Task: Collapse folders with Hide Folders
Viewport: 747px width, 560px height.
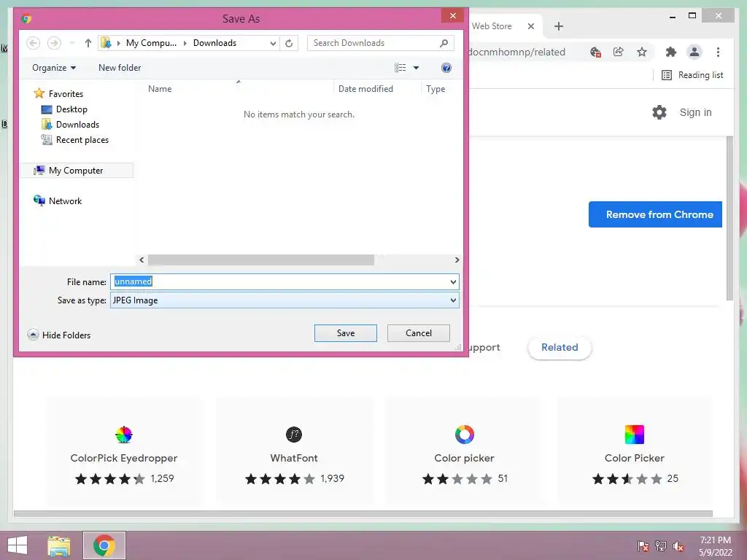Action: [x=59, y=335]
